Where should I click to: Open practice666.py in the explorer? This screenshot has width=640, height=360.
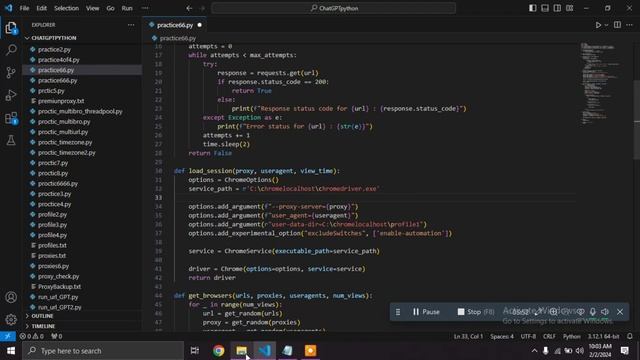(x=58, y=80)
